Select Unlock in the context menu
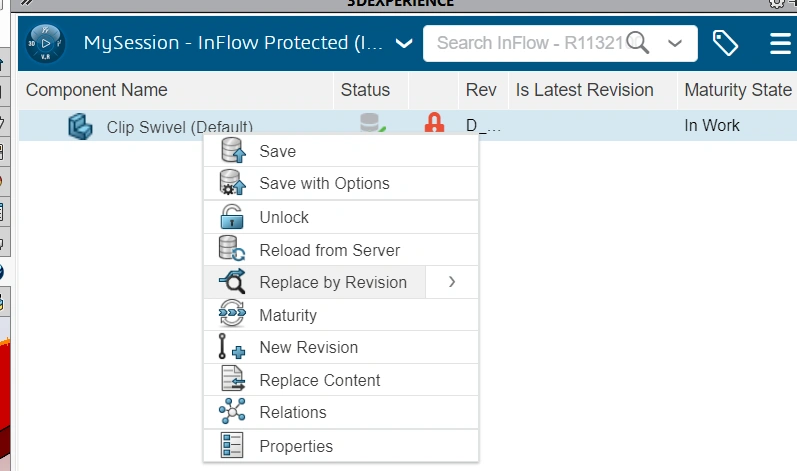The width and height of the screenshot is (797, 471). coord(284,217)
